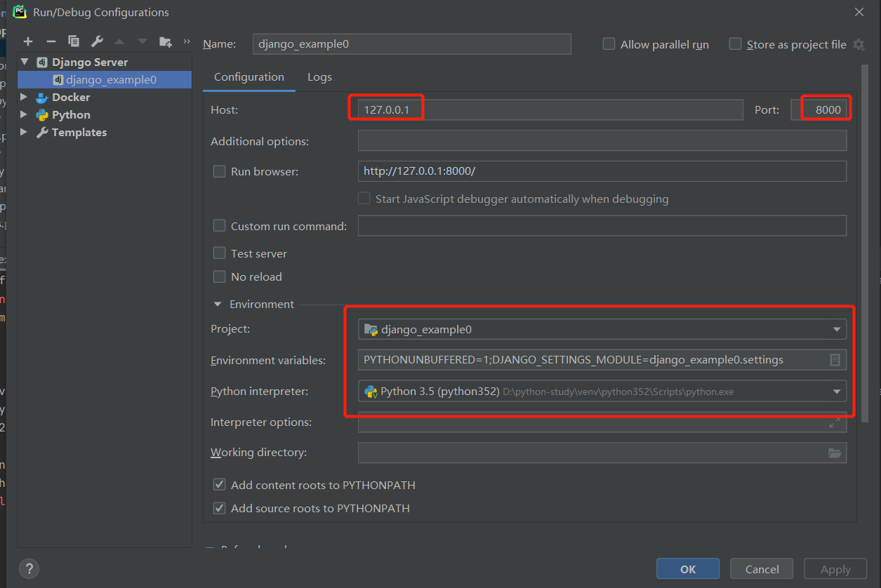Open the environment variables edit icon
881x588 pixels.
[835, 360]
